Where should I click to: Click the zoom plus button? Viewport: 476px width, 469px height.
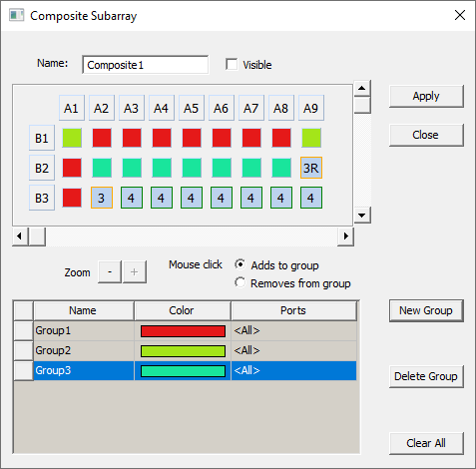point(135,272)
